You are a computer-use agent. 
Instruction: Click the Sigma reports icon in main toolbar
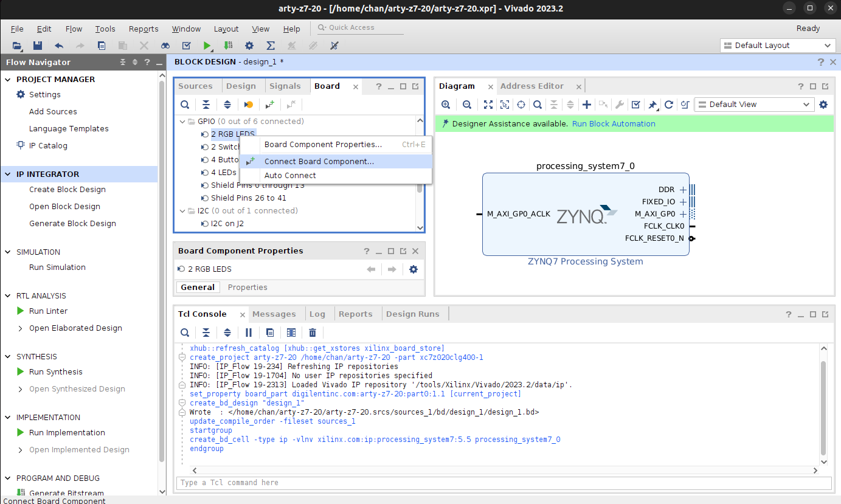pos(271,46)
